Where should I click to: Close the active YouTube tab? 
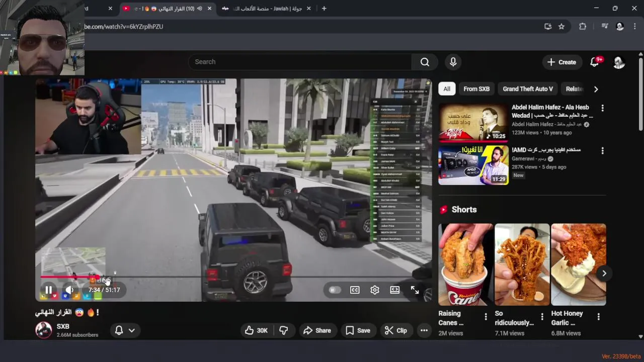coord(209,9)
